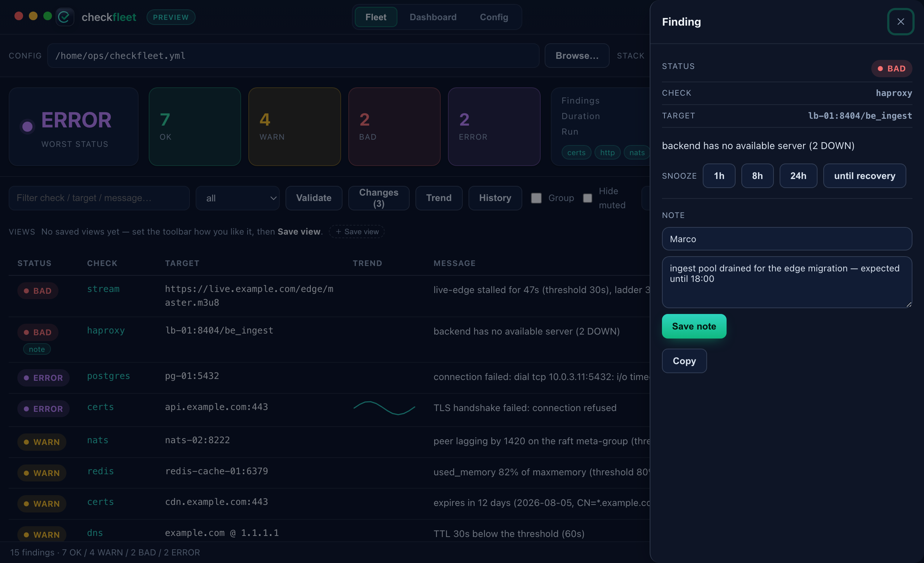Click the macOS green maximize light
The image size is (924, 563).
pos(47,16)
